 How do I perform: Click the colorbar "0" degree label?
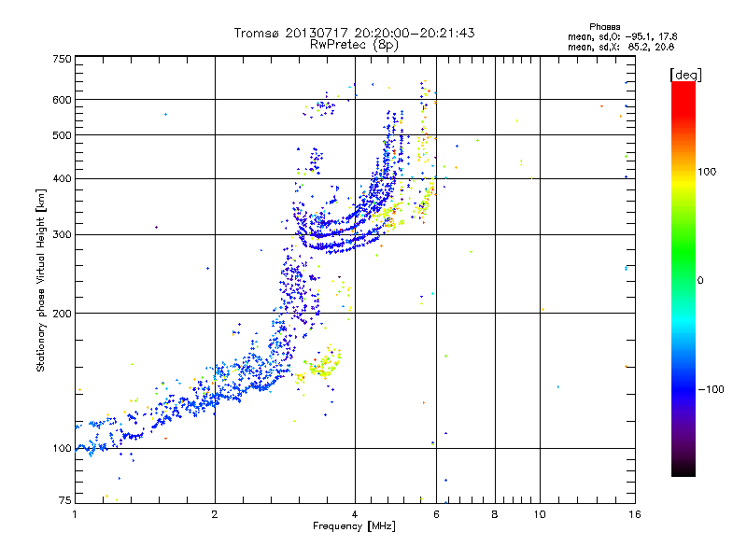point(700,281)
